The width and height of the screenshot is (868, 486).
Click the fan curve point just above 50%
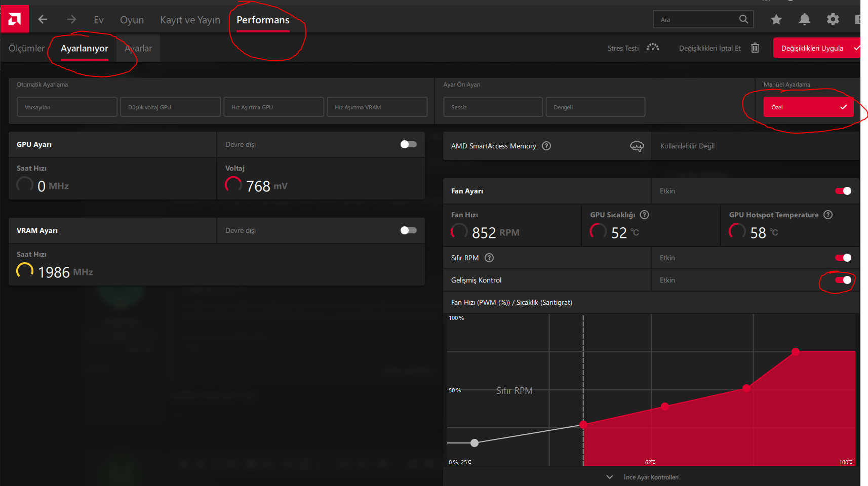(746, 388)
